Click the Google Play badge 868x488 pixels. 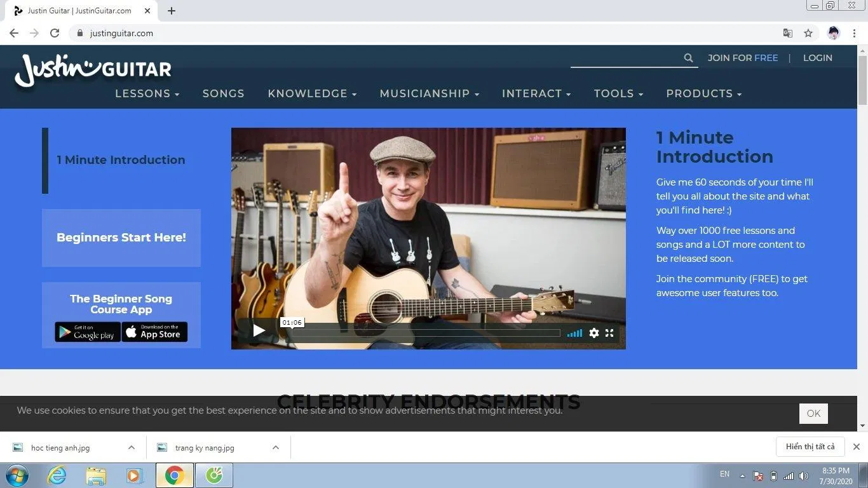[86, 332]
